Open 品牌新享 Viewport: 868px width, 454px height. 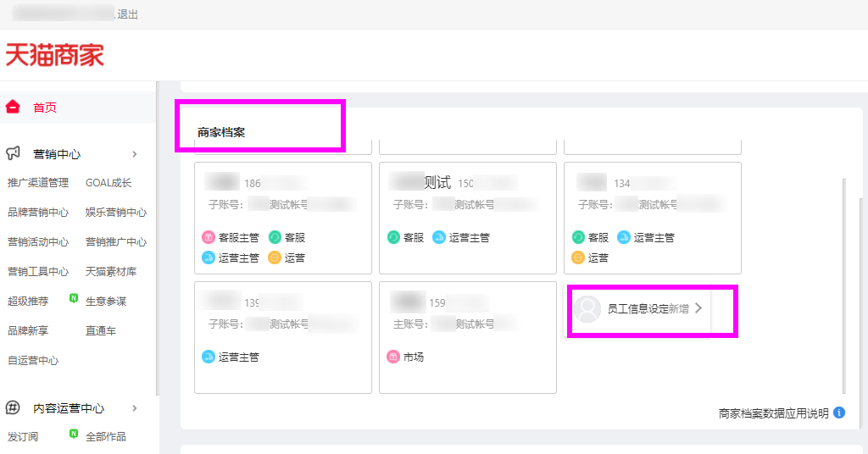point(28,330)
